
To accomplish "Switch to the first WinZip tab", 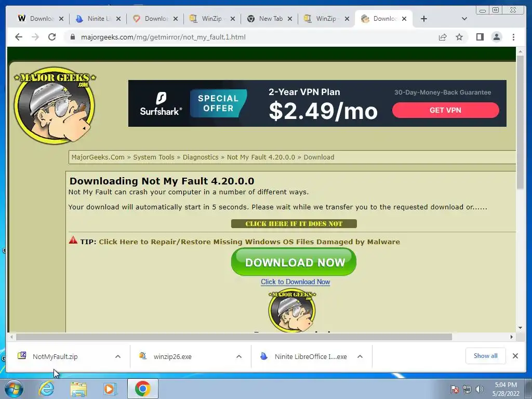I will pos(208,19).
